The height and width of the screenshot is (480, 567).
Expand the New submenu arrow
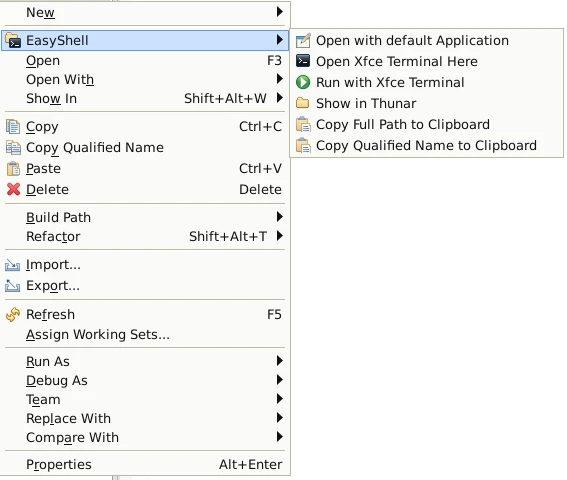click(280, 12)
